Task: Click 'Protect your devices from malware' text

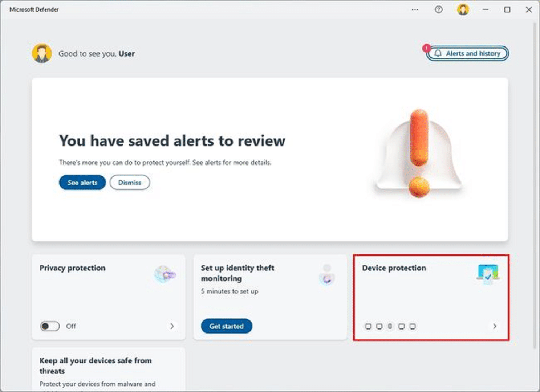Action: tap(97, 384)
